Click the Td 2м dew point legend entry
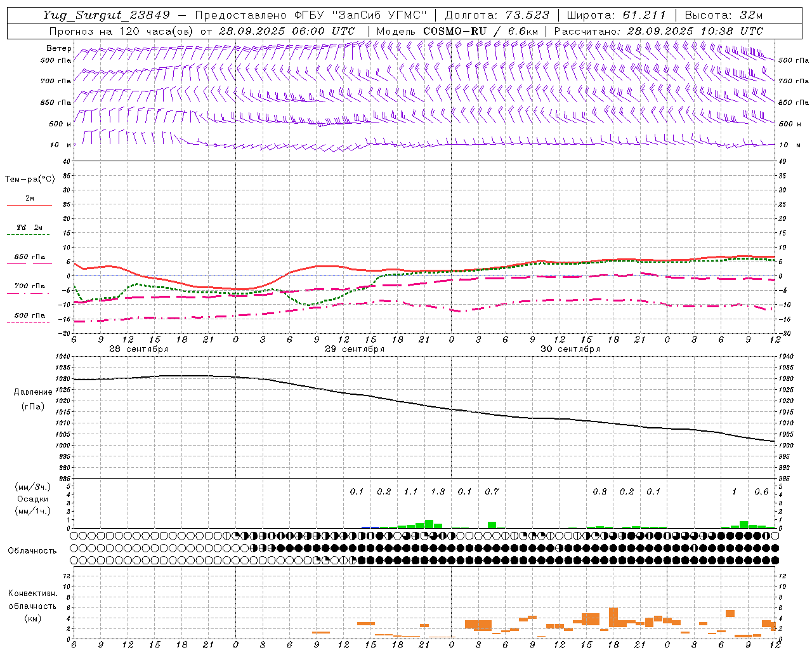Image resolution: width=812 pixels, height=650 pixels. click(30, 227)
